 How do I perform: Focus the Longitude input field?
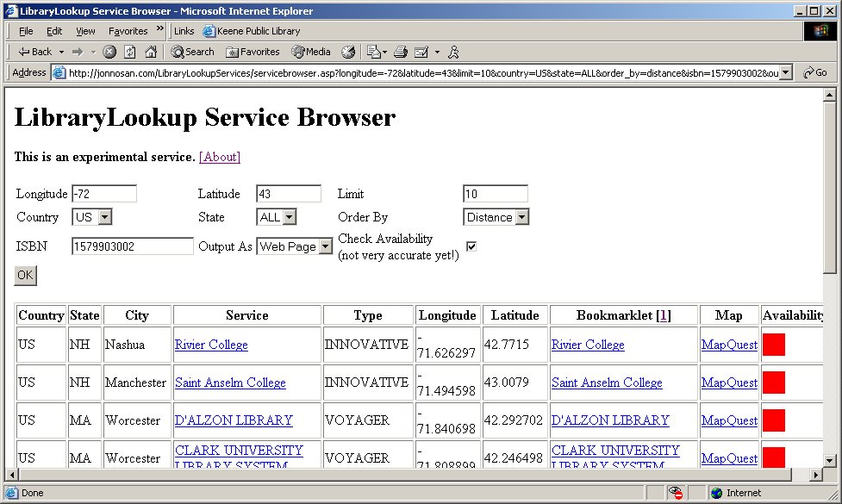pyautogui.click(x=104, y=194)
